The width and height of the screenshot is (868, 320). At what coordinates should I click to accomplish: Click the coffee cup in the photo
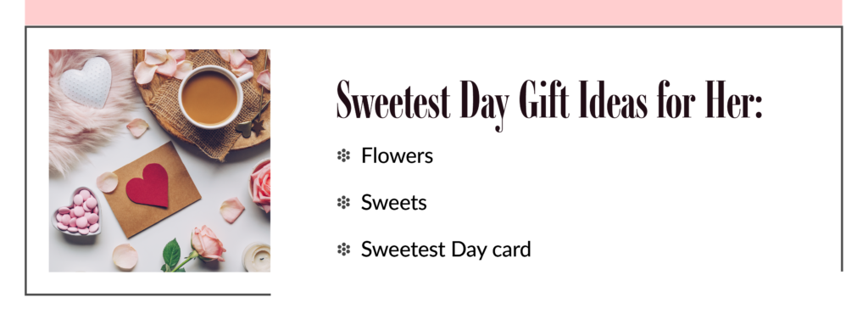click(x=213, y=97)
